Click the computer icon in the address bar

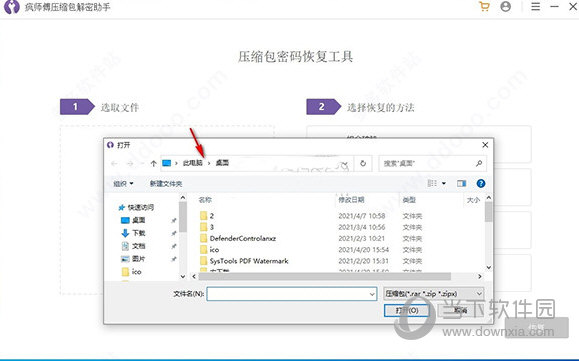tap(167, 163)
